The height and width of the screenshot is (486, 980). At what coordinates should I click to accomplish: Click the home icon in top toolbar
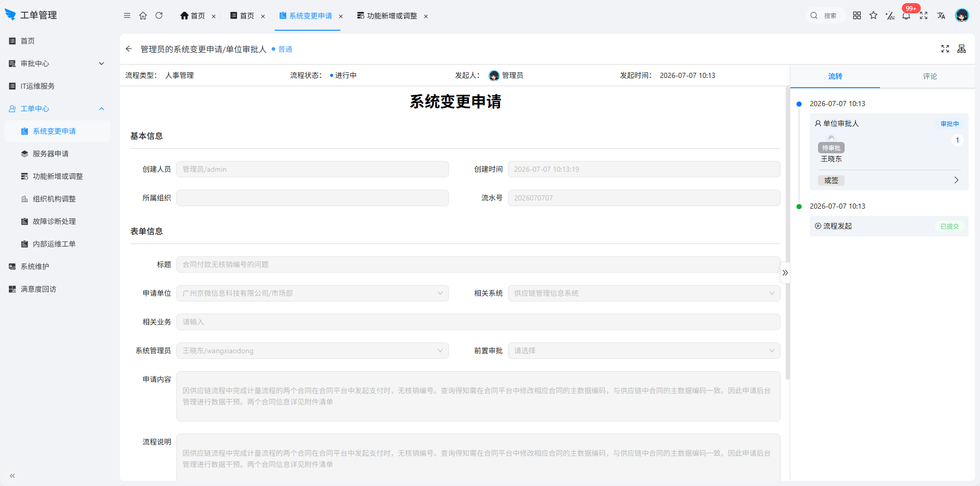tap(143, 15)
